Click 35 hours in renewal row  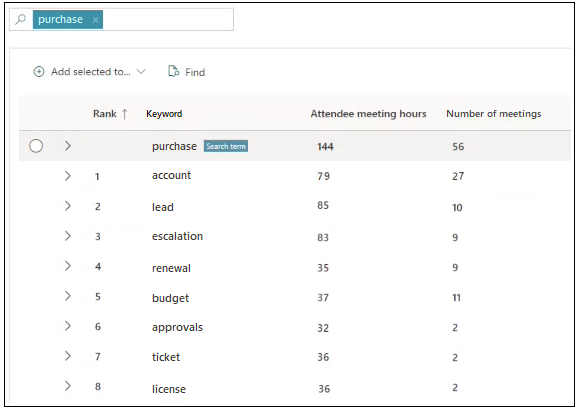[x=323, y=268]
